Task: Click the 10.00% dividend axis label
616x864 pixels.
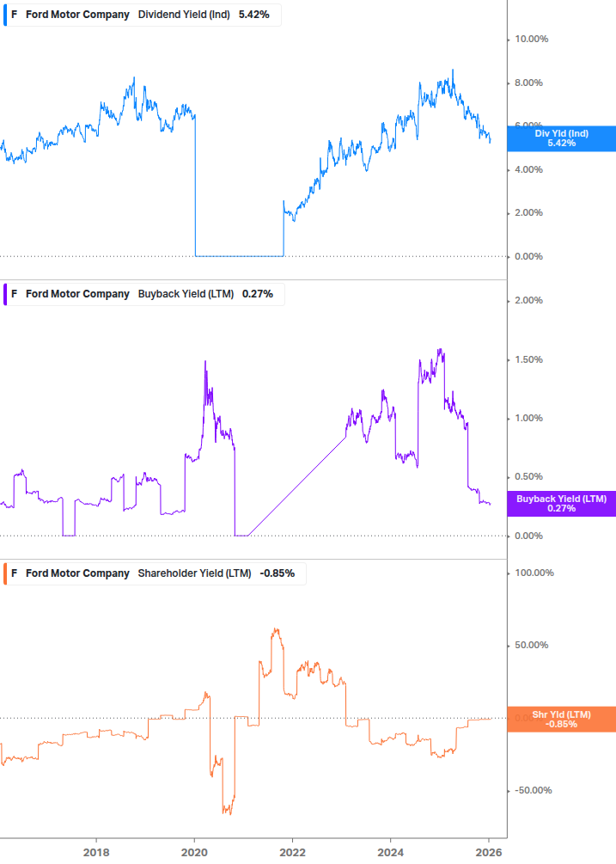Action: click(531, 40)
